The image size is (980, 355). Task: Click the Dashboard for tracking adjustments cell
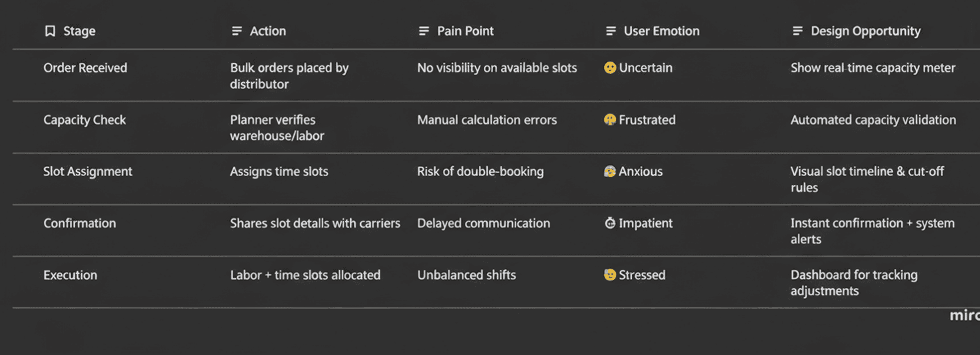tap(853, 283)
